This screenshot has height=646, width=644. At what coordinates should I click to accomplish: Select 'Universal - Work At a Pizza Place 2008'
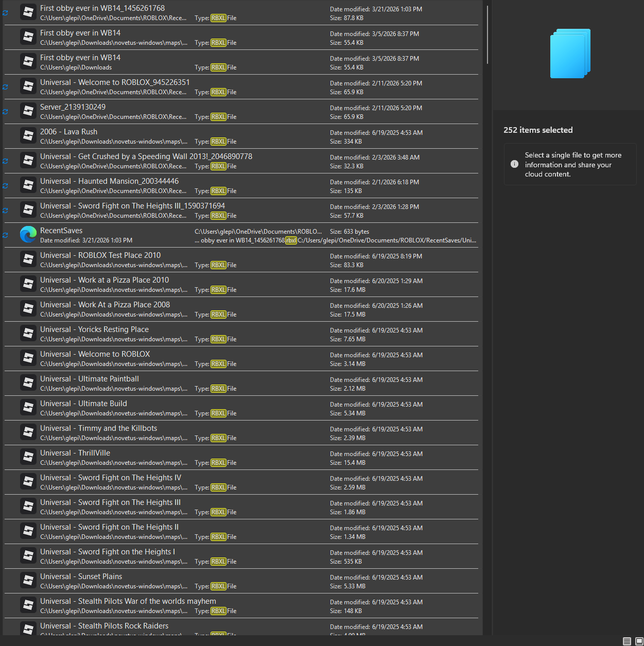coord(105,305)
